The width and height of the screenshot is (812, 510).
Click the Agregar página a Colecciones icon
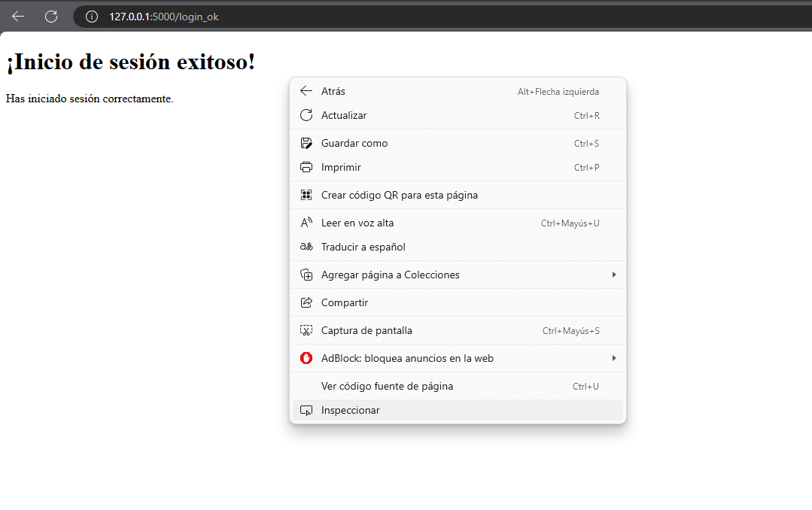(x=306, y=275)
